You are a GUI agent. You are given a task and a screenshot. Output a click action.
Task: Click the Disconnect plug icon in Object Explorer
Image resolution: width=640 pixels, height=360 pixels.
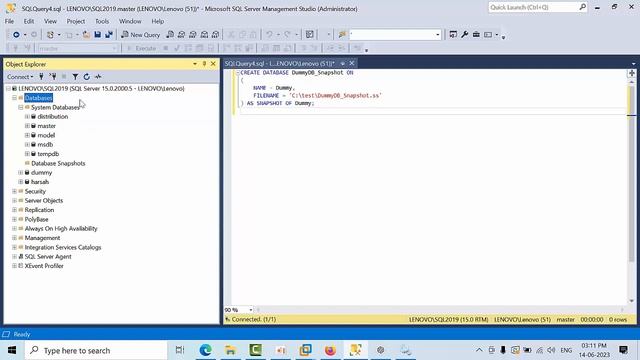(53, 76)
